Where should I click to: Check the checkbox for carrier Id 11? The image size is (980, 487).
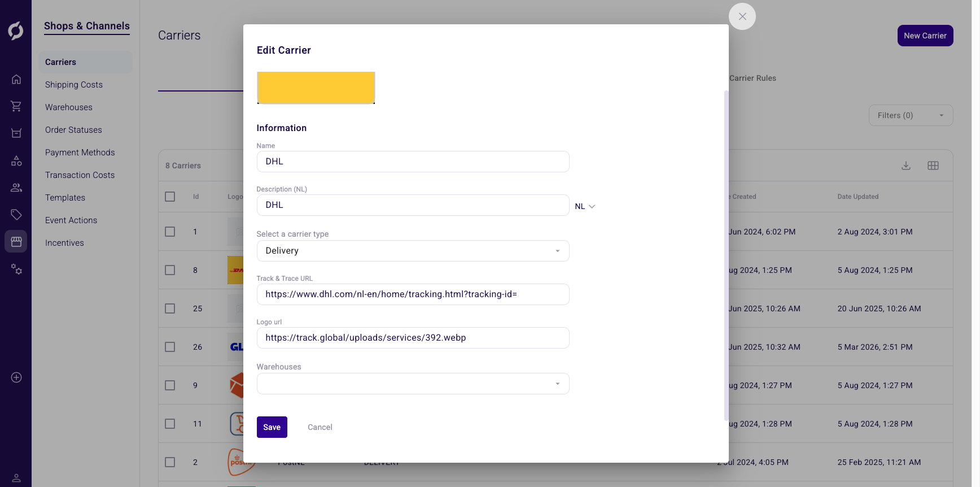tap(170, 424)
